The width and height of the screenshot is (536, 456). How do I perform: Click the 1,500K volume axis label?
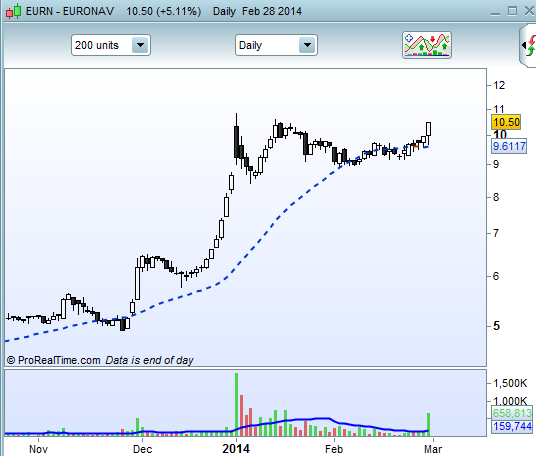pyautogui.click(x=510, y=383)
